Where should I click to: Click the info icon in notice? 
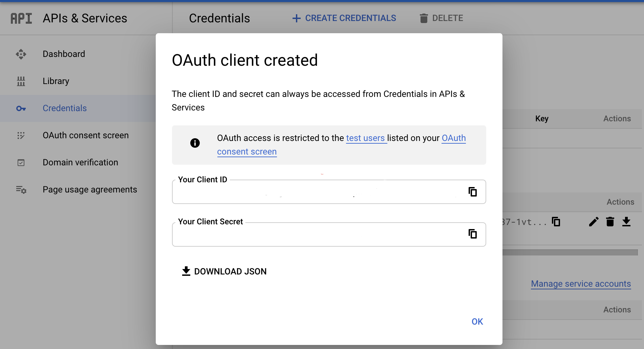pyautogui.click(x=195, y=143)
